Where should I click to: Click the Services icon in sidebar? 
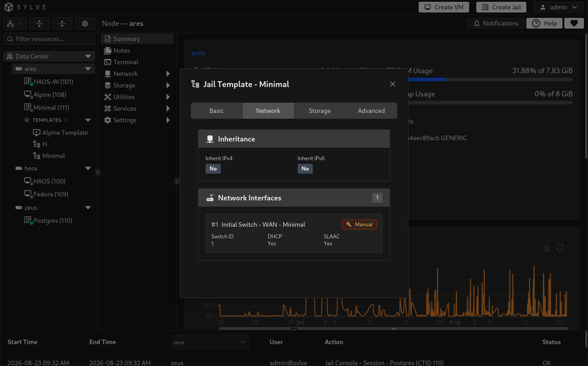click(x=108, y=108)
